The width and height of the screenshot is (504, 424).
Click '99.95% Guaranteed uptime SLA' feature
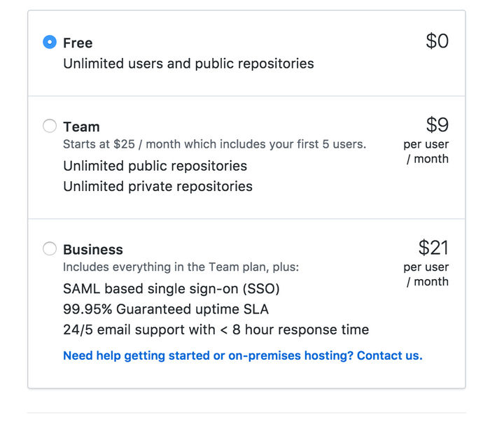pyautogui.click(x=165, y=309)
